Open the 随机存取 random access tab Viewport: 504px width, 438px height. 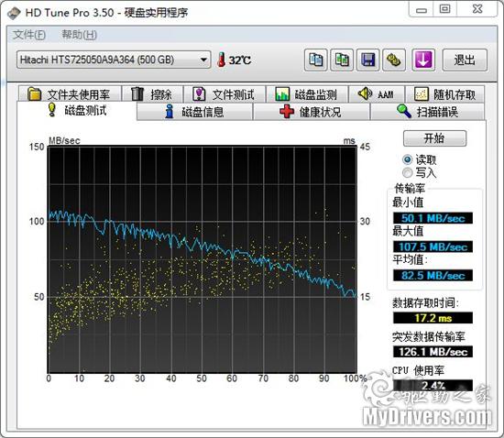[444, 94]
